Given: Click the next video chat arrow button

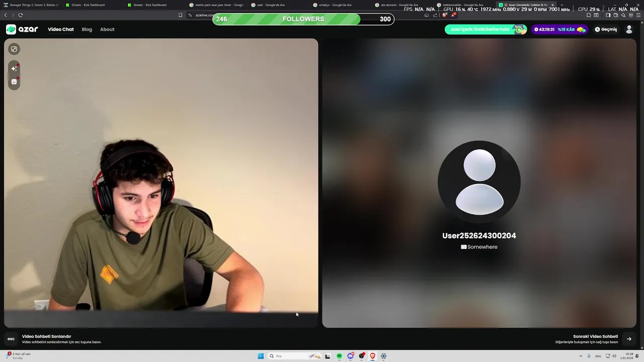Looking at the screenshot, I should [x=629, y=339].
